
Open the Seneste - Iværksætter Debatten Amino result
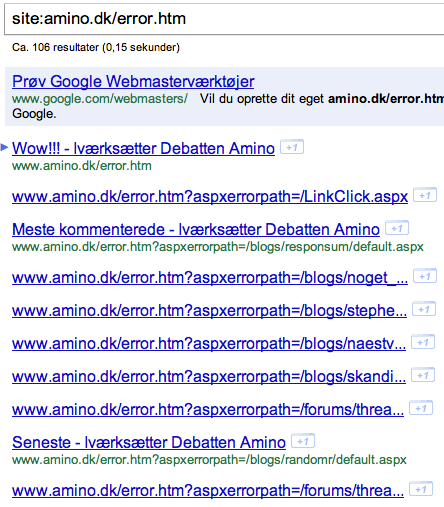(149, 442)
